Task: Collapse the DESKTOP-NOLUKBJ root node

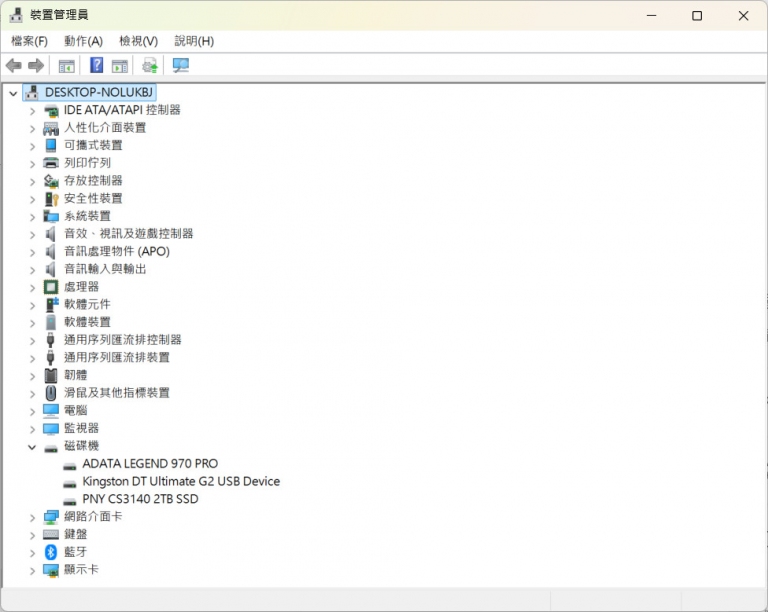Action: tap(13, 93)
